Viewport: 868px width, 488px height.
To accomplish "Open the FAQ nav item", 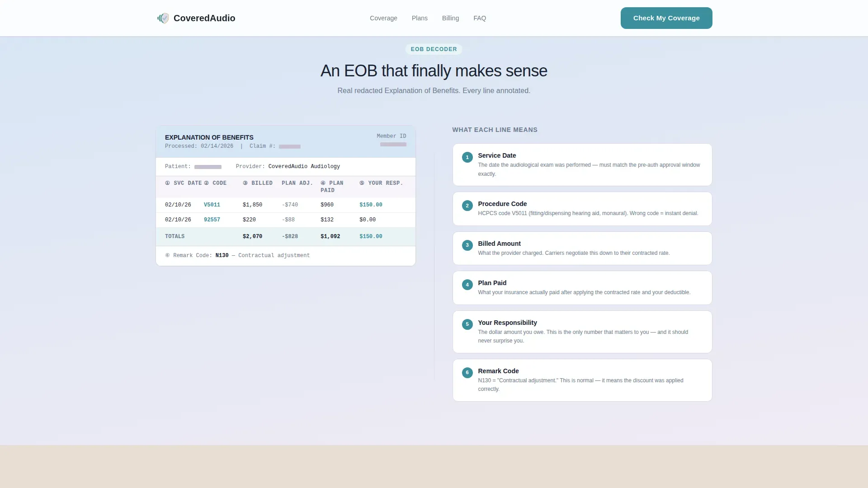I will [480, 18].
